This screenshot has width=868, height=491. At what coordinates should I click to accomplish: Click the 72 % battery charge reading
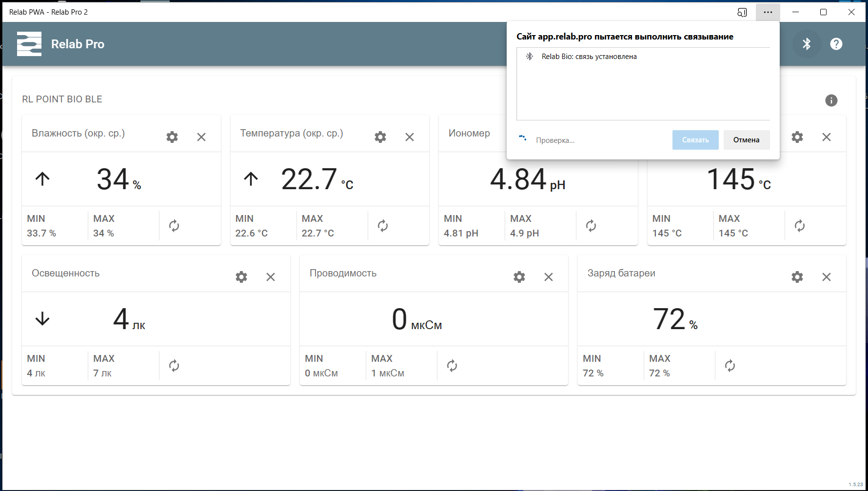[675, 319]
